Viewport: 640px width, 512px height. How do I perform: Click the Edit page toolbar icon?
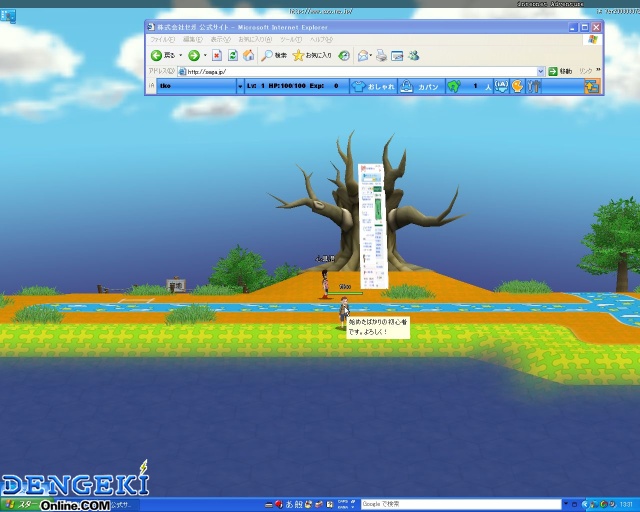397,56
